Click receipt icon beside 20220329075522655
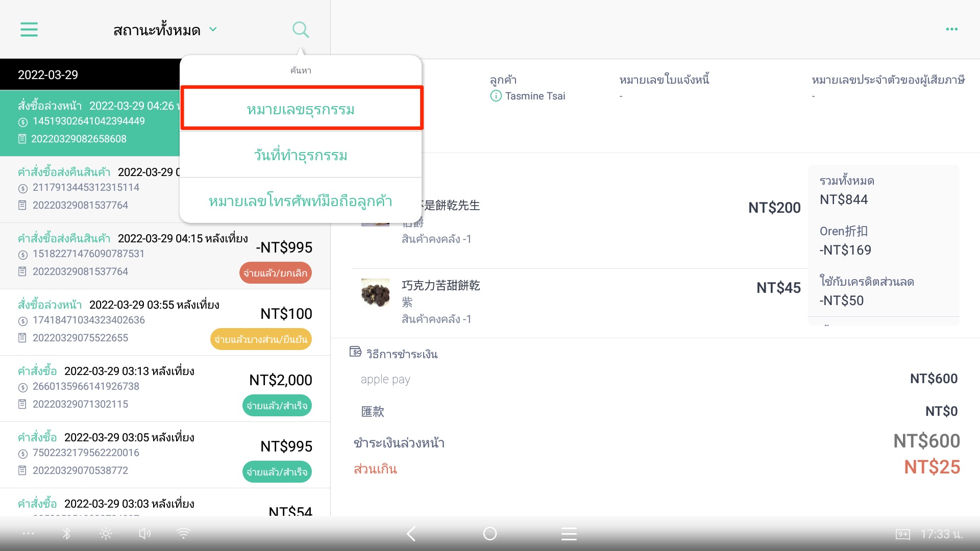The image size is (980, 551). 22,338
